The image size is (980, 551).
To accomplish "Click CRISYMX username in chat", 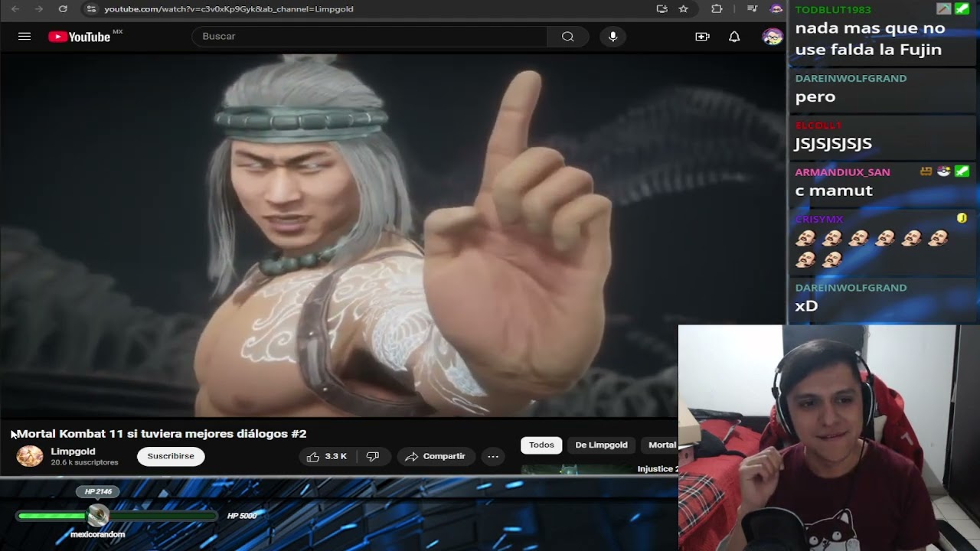I will (818, 219).
